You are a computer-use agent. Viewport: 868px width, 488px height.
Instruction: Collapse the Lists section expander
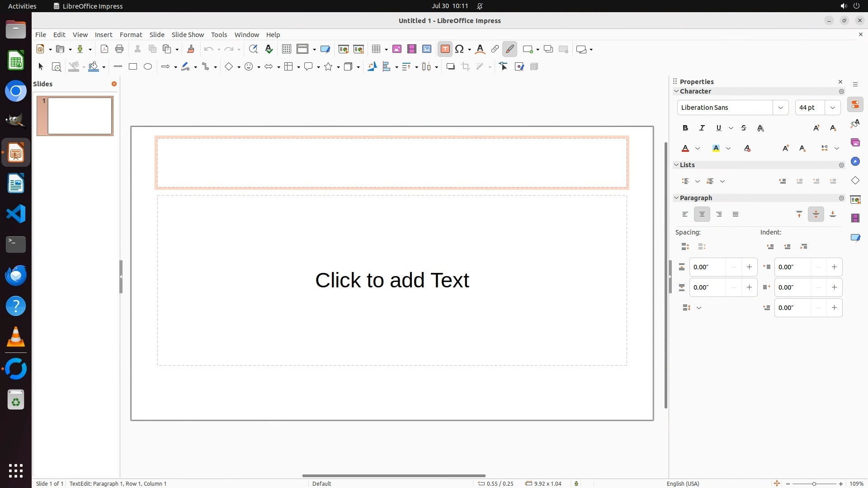(676, 165)
